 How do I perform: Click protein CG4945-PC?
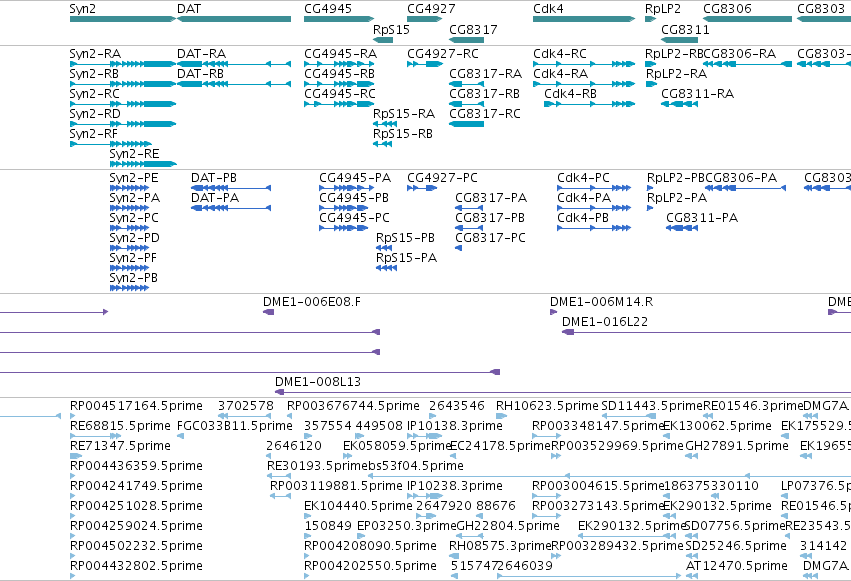(x=344, y=228)
